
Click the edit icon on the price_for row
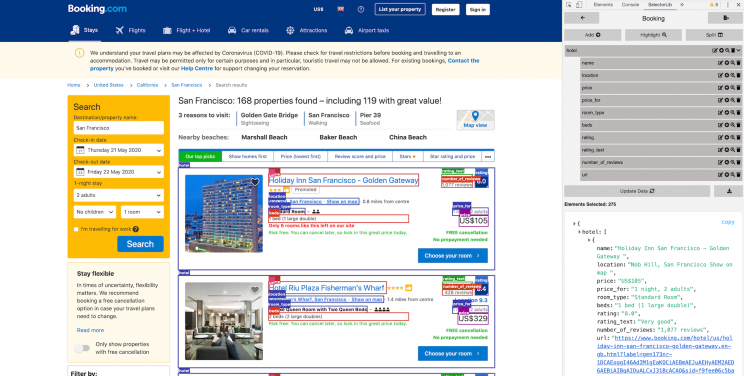point(720,100)
